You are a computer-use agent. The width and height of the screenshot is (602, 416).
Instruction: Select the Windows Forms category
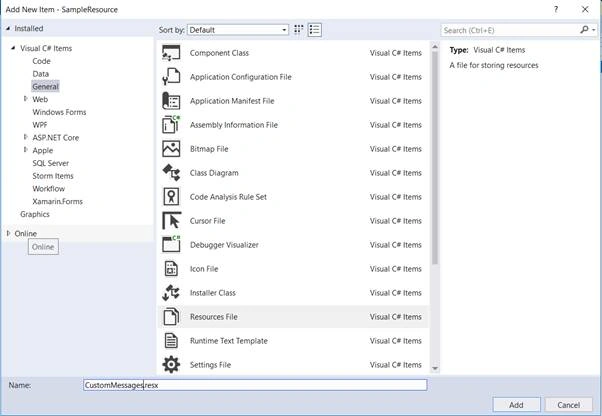pyautogui.click(x=59, y=112)
